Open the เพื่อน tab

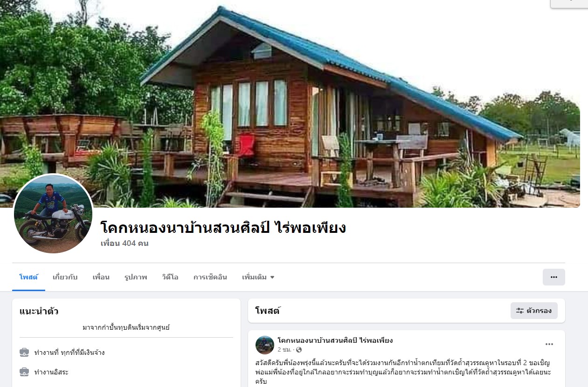101,277
